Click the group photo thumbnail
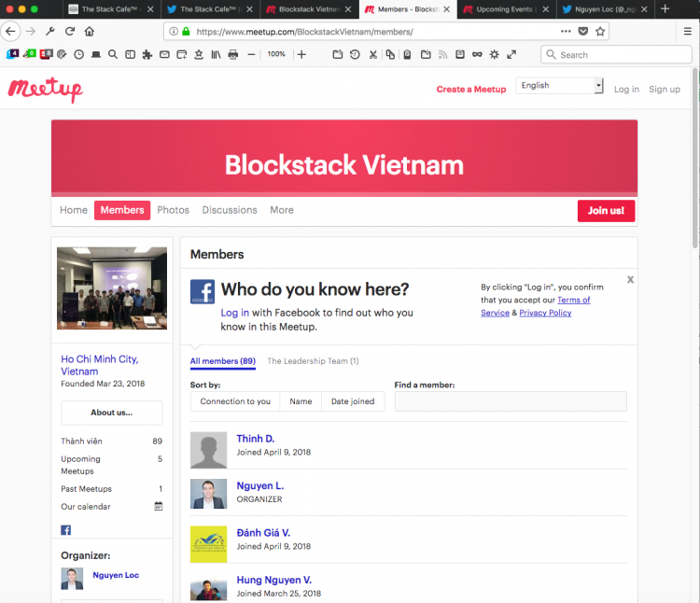 point(112,288)
